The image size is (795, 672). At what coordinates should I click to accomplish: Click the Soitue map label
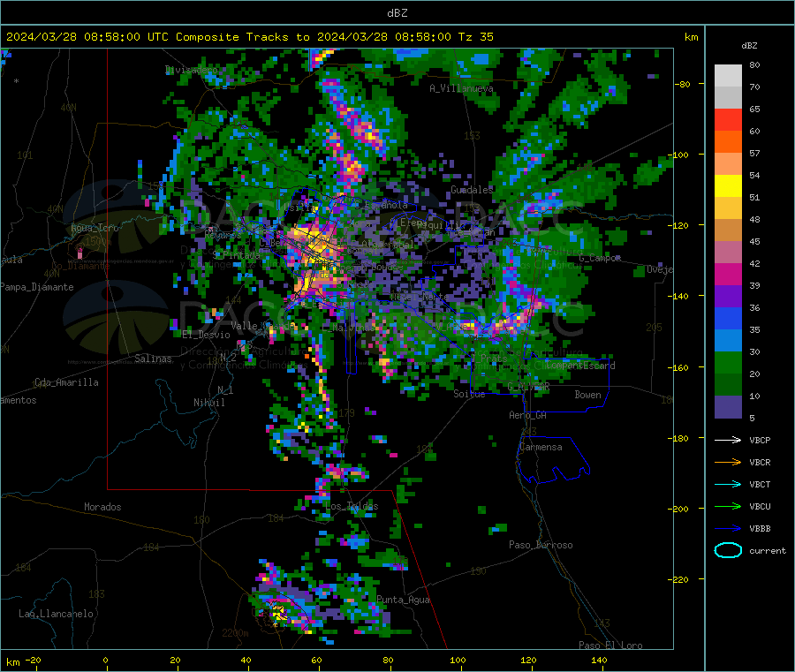(x=469, y=394)
